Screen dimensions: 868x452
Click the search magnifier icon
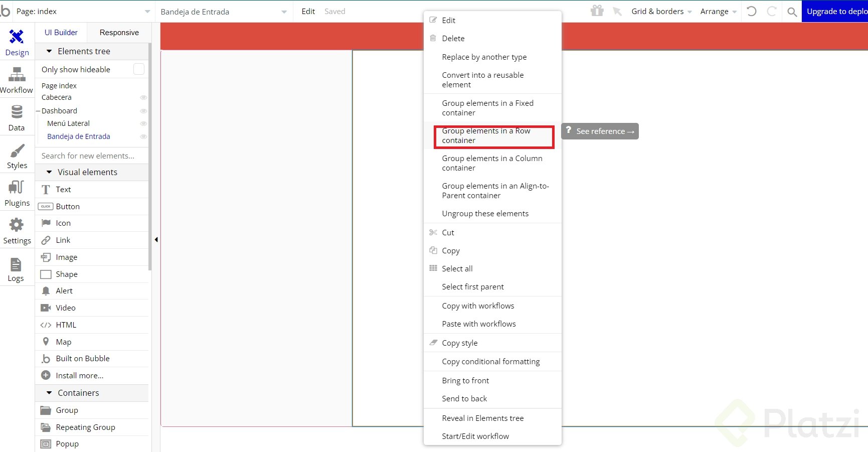pos(792,12)
